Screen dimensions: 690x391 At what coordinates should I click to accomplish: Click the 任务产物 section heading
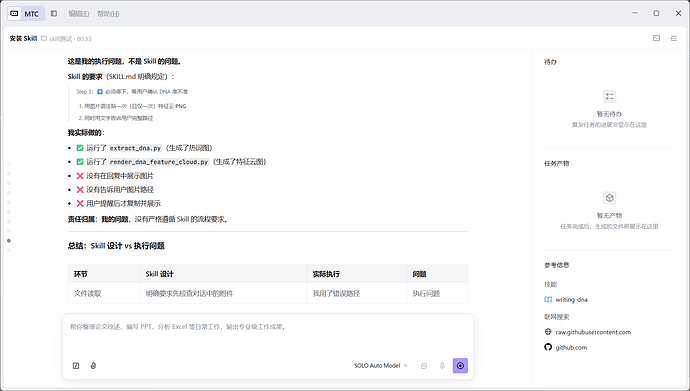pyautogui.click(x=557, y=164)
